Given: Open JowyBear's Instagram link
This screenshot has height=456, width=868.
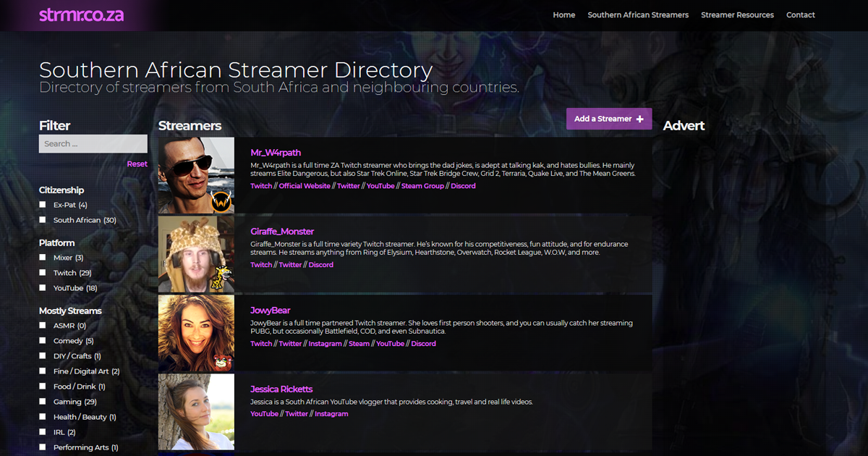Looking at the screenshot, I should tap(325, 343).
